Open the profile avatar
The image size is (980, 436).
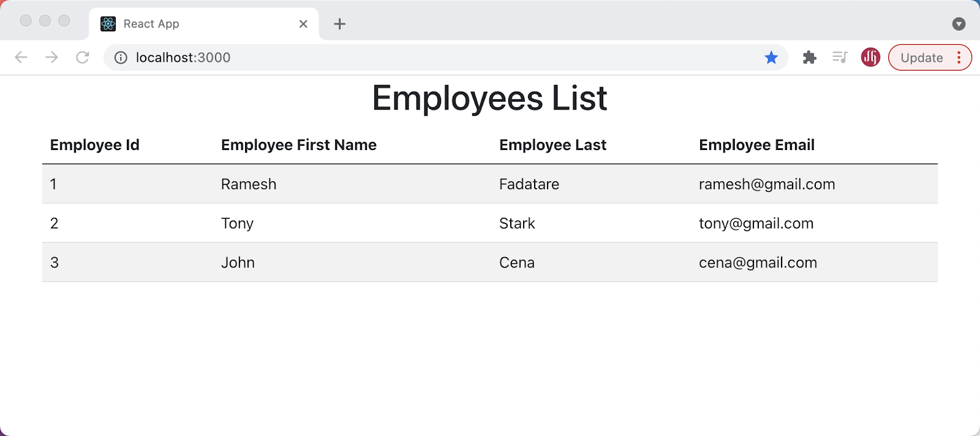point(870,58)
